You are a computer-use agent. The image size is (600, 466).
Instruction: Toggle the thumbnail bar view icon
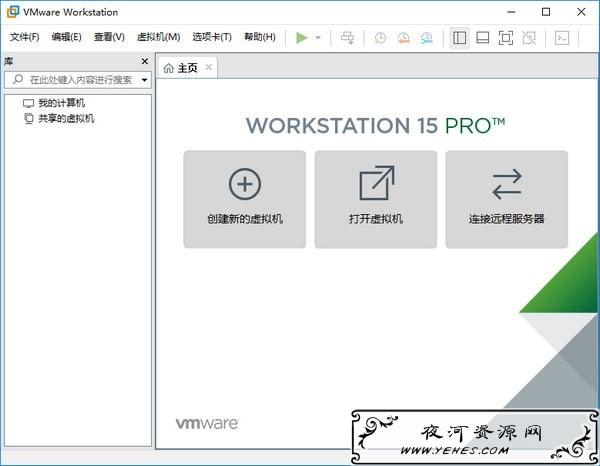point(483,38)
